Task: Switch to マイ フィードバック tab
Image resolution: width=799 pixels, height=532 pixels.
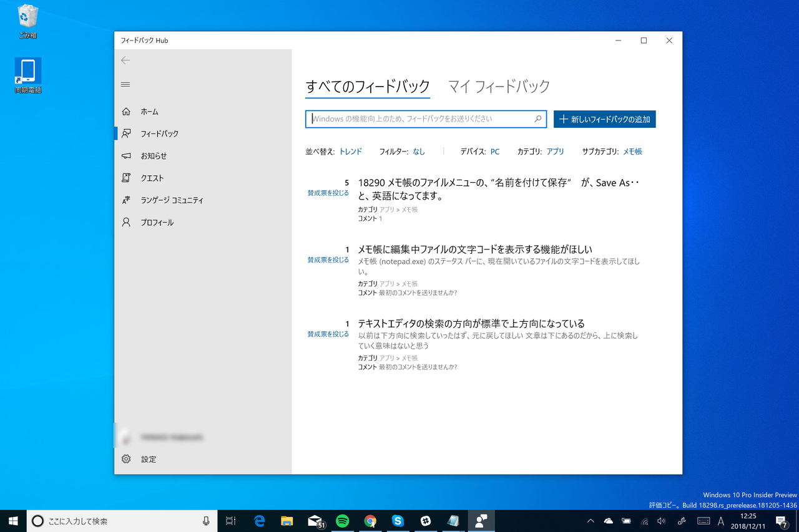Action: (x=499, y=87)
